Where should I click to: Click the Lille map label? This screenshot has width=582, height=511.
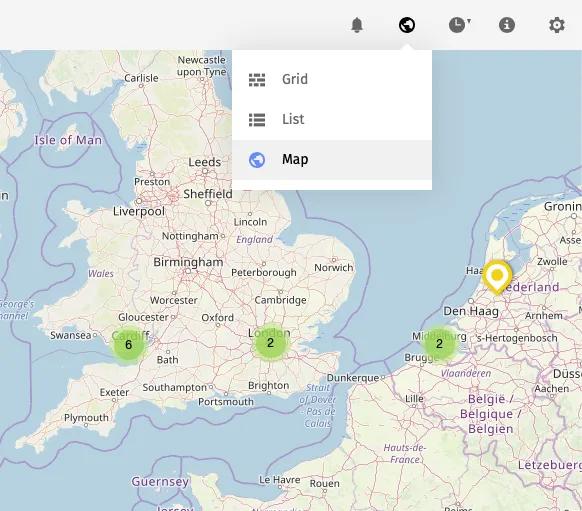pyautogui.click(x=414, y=399)
